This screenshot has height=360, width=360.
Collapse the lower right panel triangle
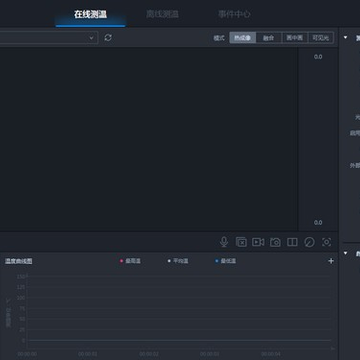(346, 253)
